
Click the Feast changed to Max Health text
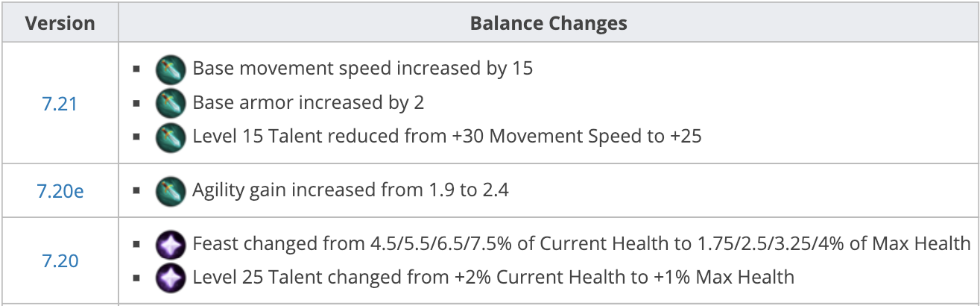click(581, 244)
